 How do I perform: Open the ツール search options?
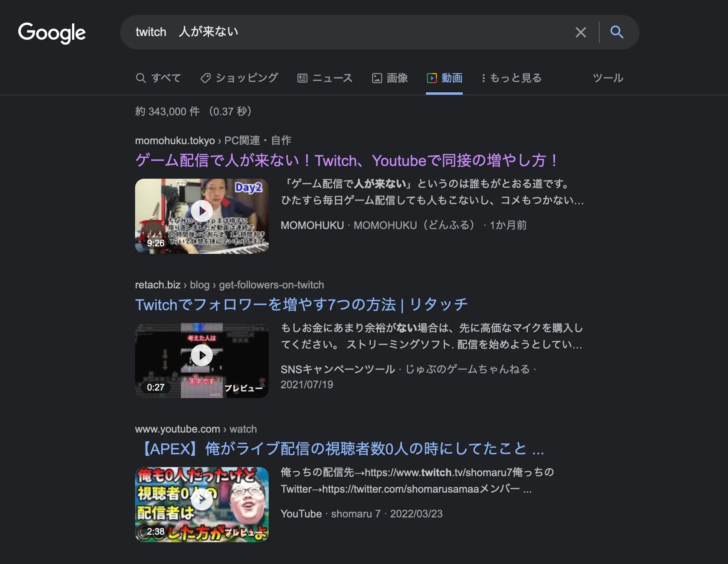(x=608, y=78)
